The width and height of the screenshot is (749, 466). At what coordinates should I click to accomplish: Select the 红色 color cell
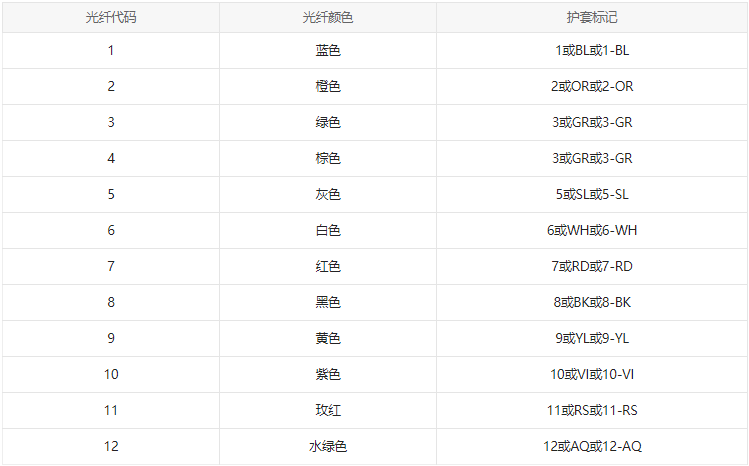[x=328, y=266]
